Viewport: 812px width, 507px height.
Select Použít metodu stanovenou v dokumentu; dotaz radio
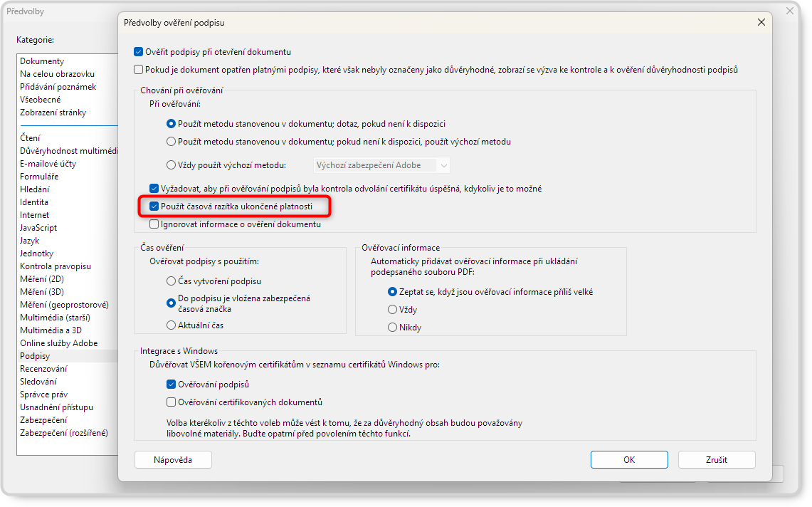tap(171, 124)
